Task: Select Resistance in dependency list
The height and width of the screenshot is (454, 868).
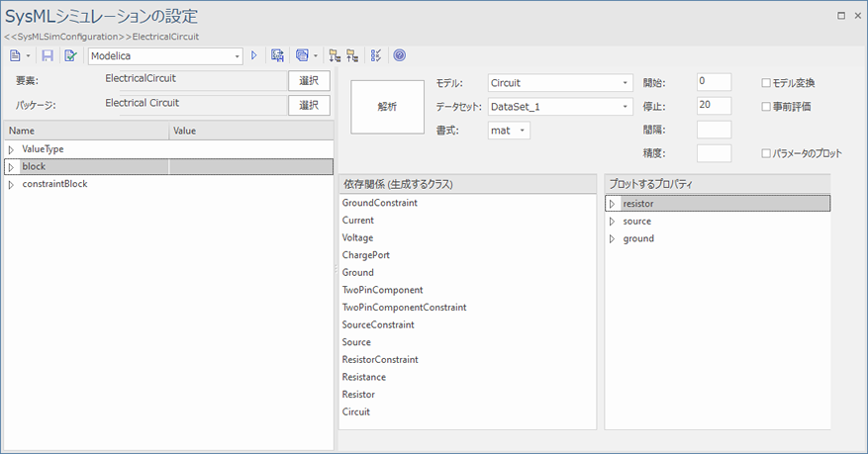Action: pos(363,377)
